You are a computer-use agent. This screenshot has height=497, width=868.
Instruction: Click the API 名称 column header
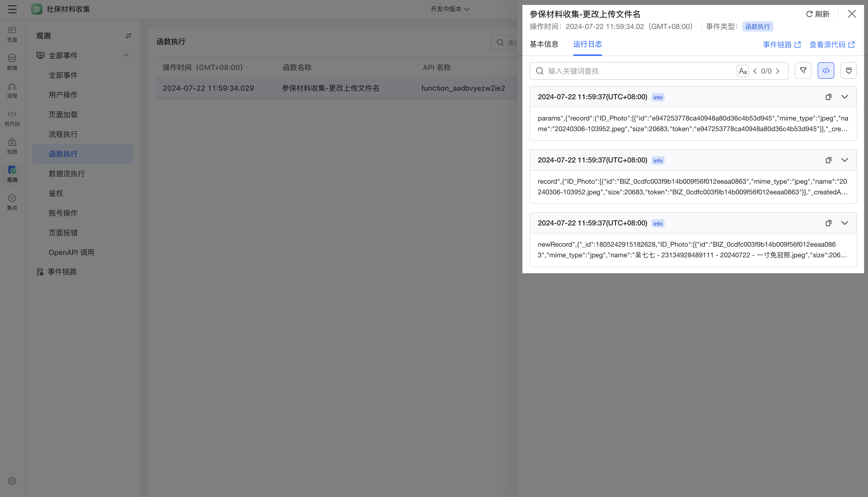click(437, 68)
